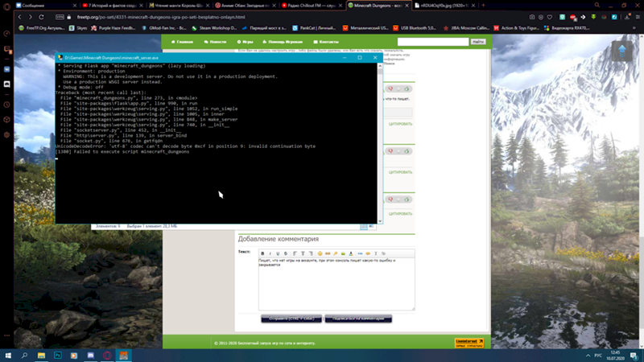Go forward in the browser
The image size is (644, 362).
[30, 17]
